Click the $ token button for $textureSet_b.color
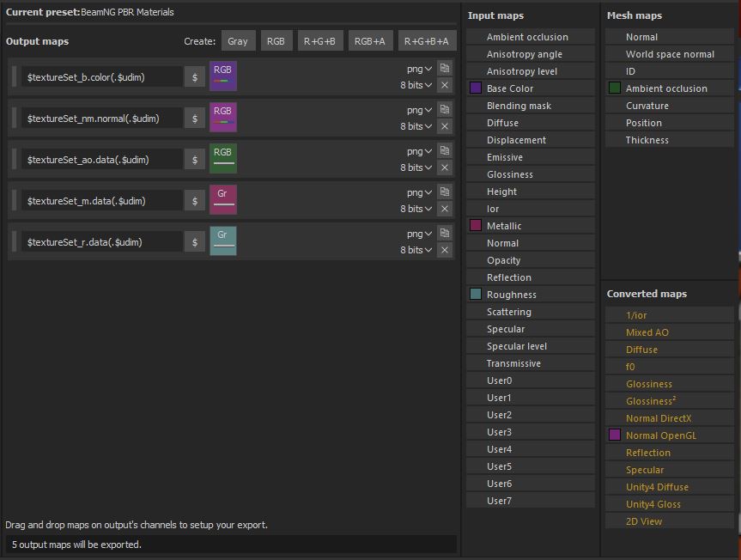 pos(195,77)
